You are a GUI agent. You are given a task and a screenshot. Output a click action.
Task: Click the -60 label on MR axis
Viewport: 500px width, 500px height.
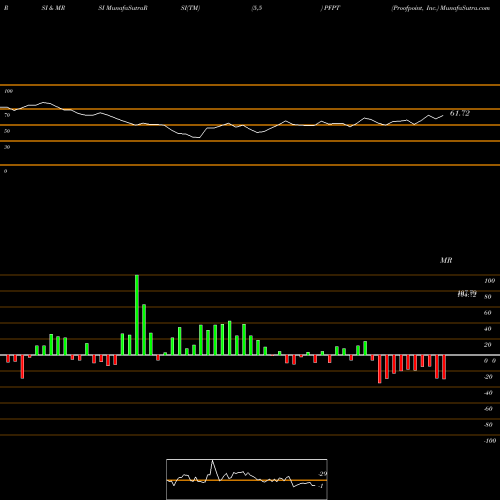[x=488, y=409]
